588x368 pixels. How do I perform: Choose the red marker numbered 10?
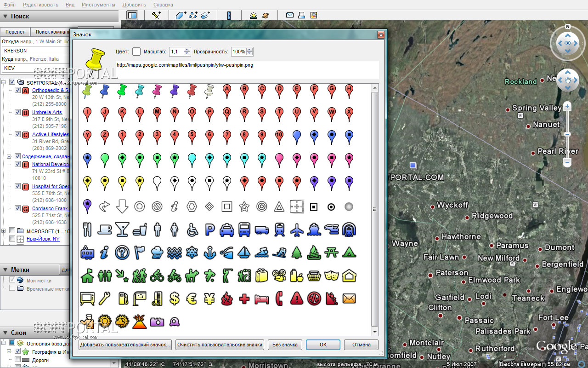279,137
